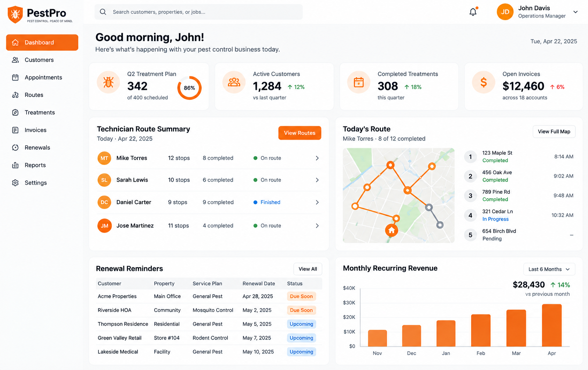Click in the search customers field

click(198, 12)
